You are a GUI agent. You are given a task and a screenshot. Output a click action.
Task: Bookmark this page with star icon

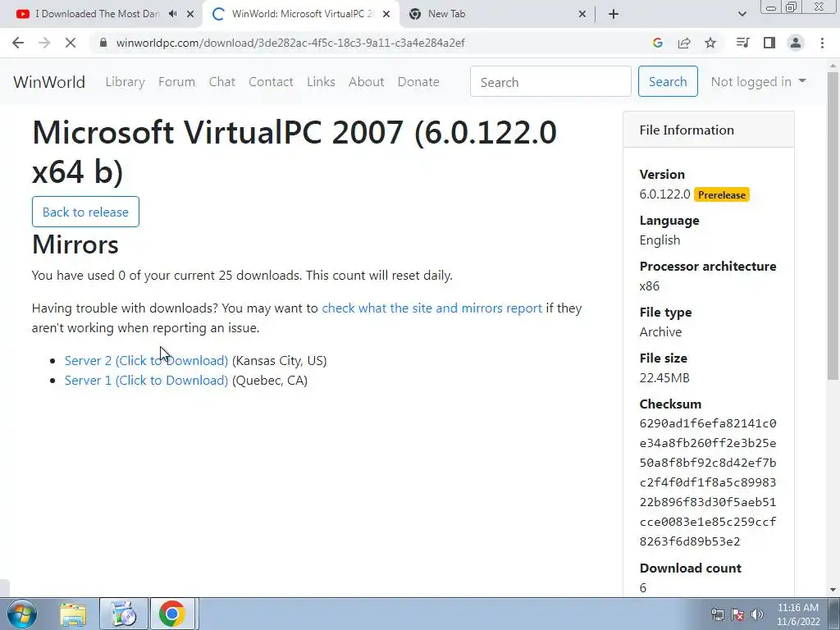(710, 43)
